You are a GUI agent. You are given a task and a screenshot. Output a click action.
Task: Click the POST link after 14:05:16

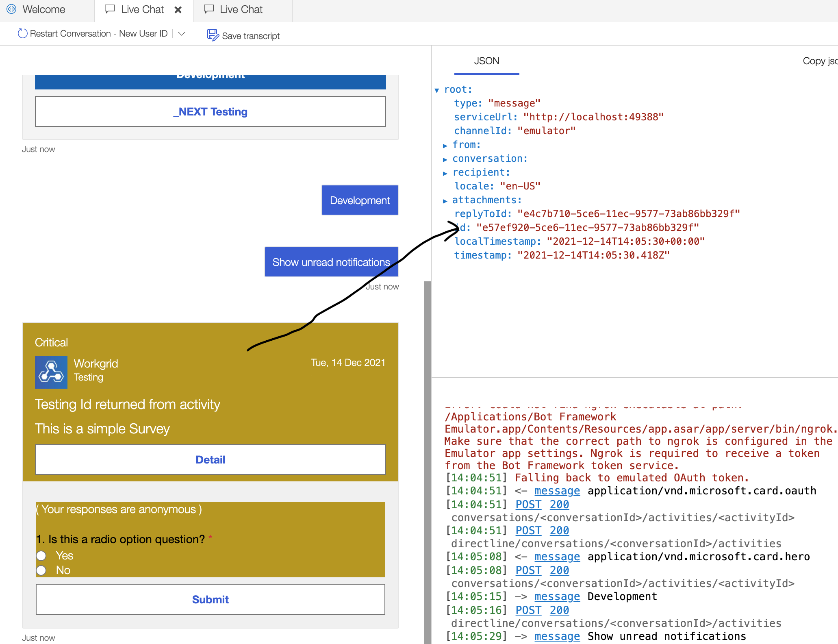528,610
